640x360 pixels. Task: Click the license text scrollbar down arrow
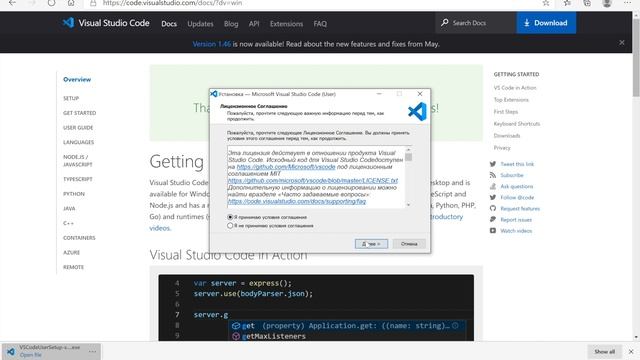pyautogui.click(x=408, y=204)
